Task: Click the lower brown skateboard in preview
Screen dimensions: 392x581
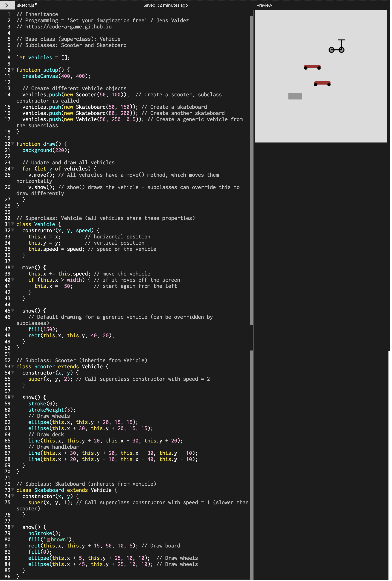Action: [x=322, y=83]
